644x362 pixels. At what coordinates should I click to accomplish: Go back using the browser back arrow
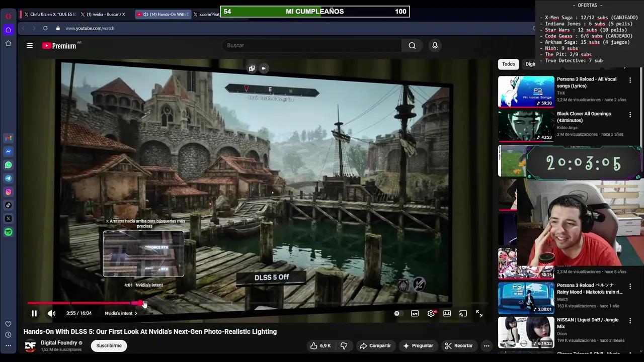(23, 28)
